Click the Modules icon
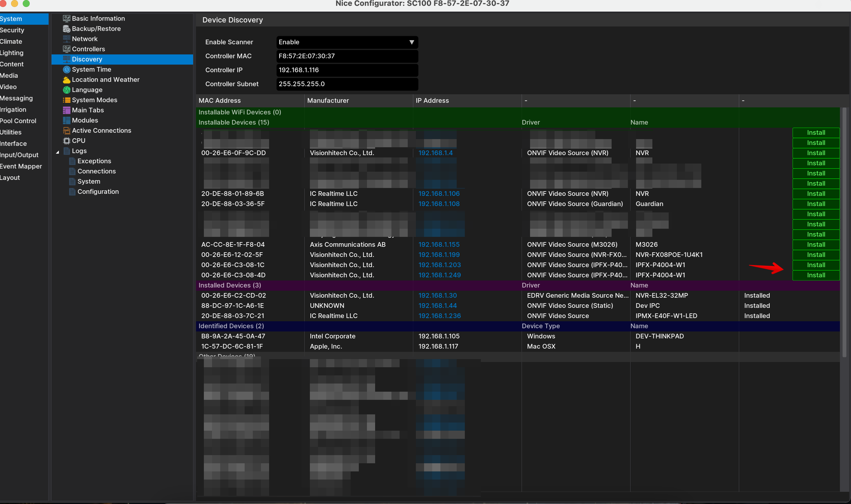Viewport: 851px width, 504px height. [x=67, y=120]
